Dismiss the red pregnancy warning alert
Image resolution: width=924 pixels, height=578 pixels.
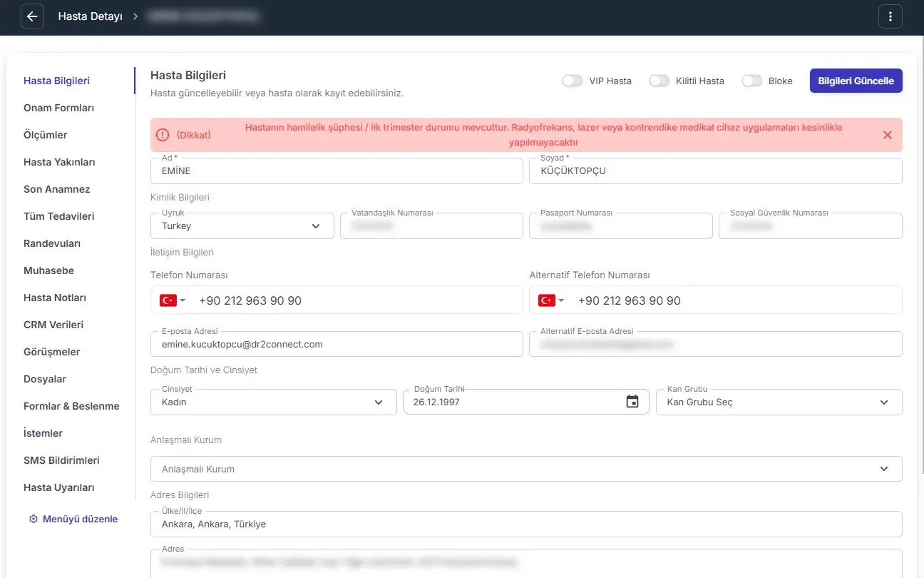(888, 135)
